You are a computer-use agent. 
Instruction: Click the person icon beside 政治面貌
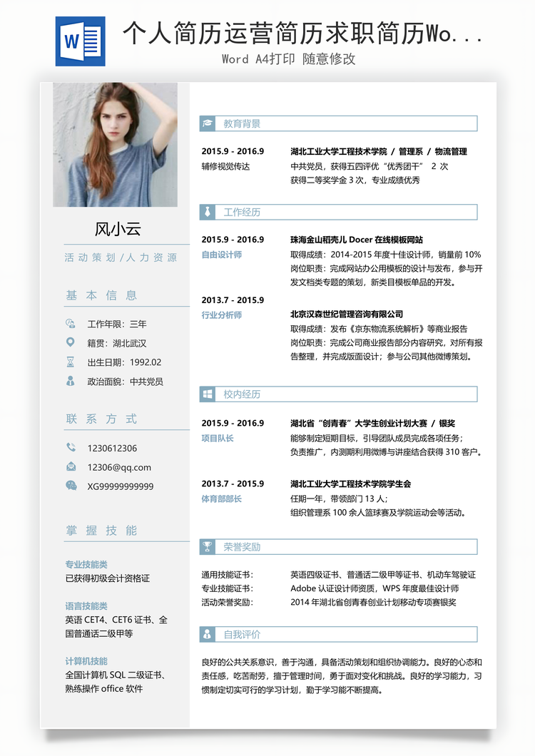[x=71, y=381]
